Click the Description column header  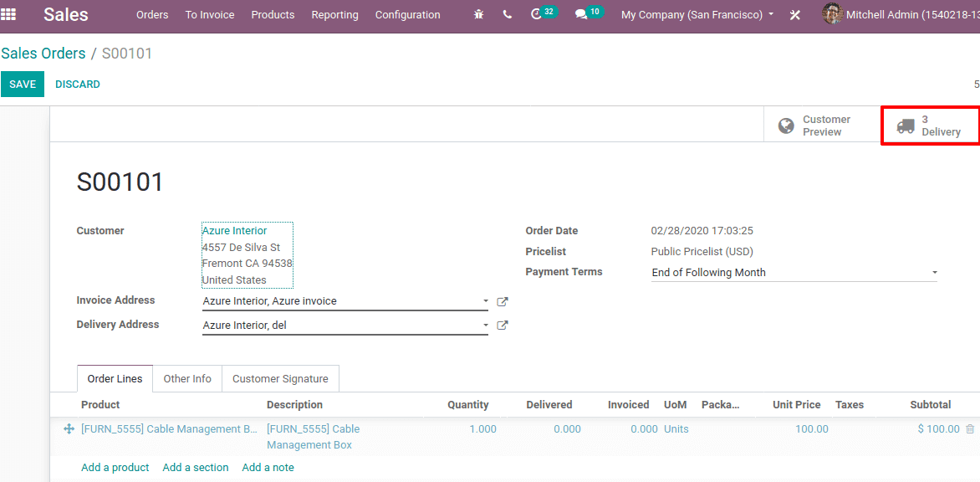tap(294, 405)
